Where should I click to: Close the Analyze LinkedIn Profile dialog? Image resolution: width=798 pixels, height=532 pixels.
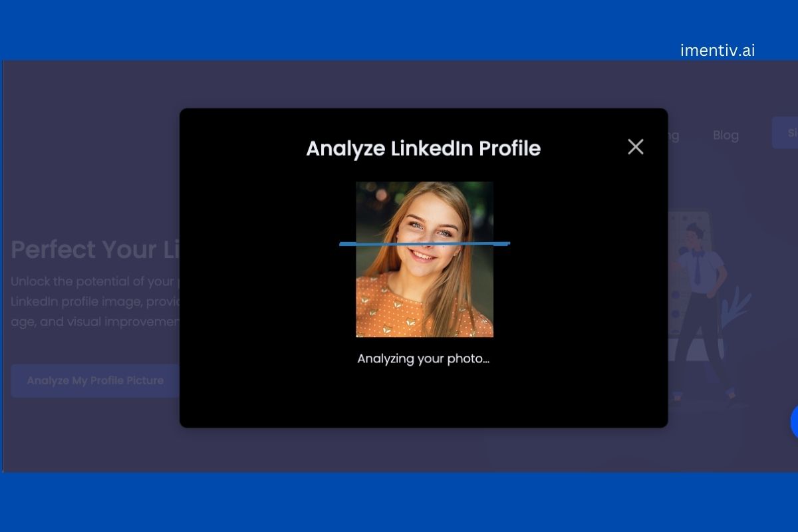tap(636, 147)
